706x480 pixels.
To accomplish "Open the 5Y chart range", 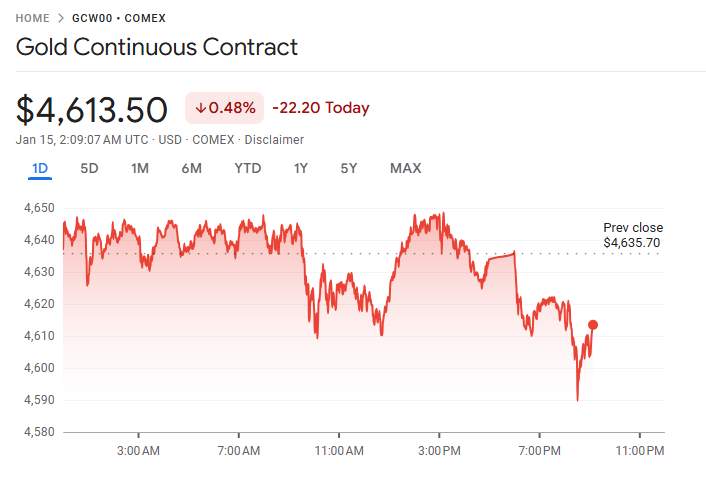I will 348,168.
